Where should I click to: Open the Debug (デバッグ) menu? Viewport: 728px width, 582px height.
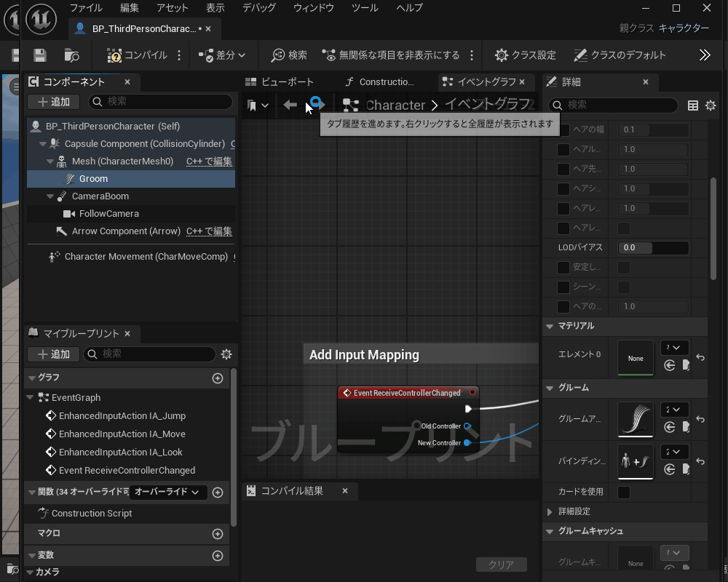click(x=258, y=8)
